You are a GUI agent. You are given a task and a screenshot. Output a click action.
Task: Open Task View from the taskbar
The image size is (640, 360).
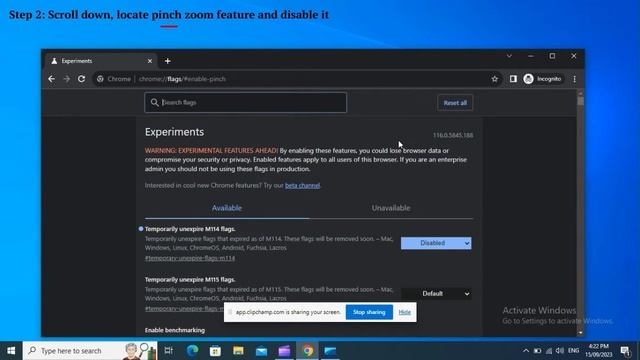click(x=169, y=351)
